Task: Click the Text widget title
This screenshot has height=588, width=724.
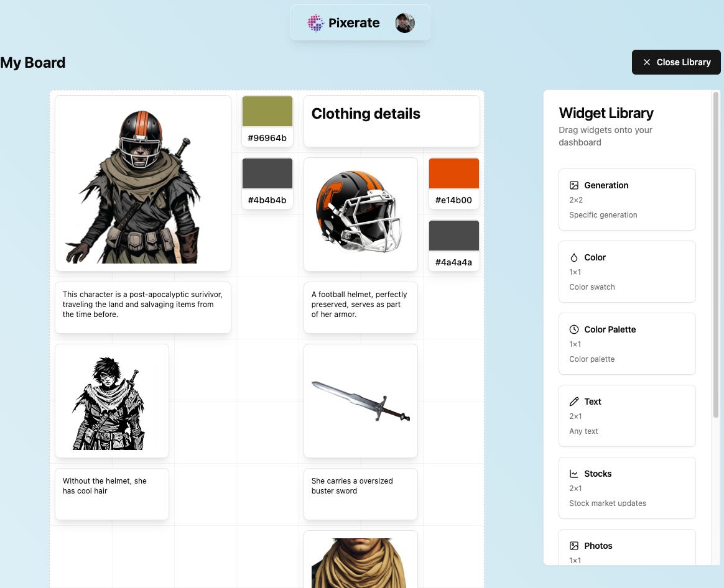Action: click(592, 402)
